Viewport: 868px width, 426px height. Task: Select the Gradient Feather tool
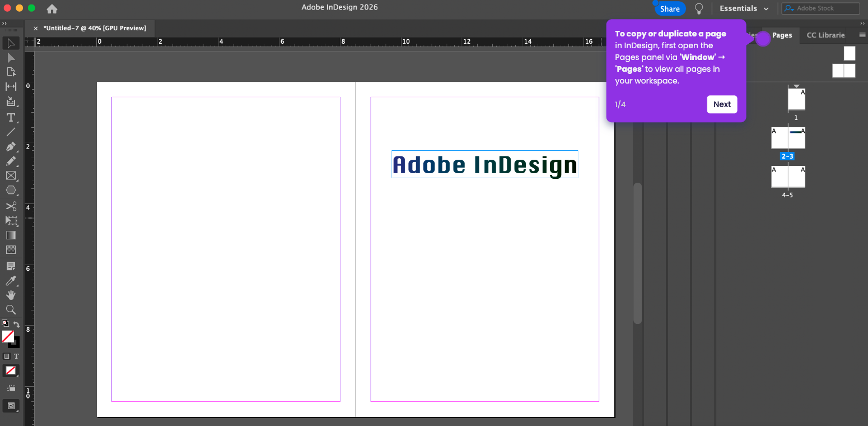(11, 250)
